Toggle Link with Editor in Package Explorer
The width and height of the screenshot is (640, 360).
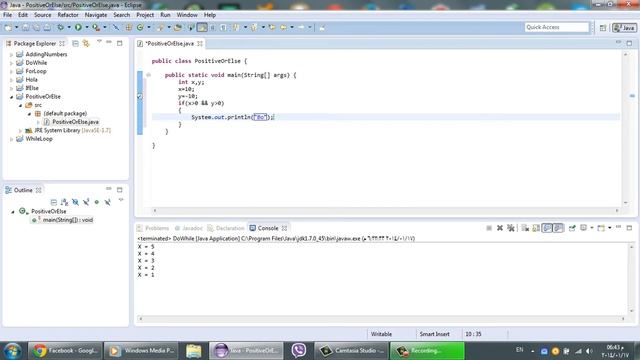(x=86, y=43)
